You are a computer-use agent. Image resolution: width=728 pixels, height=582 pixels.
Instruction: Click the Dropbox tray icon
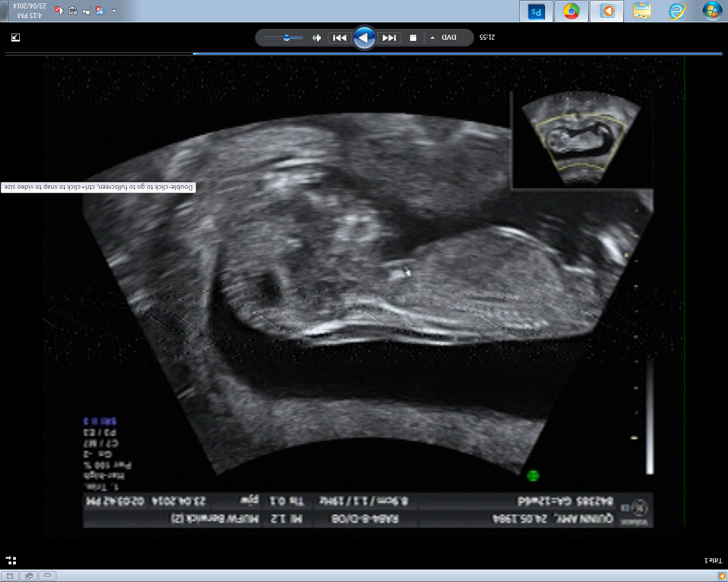click(100, 11)
